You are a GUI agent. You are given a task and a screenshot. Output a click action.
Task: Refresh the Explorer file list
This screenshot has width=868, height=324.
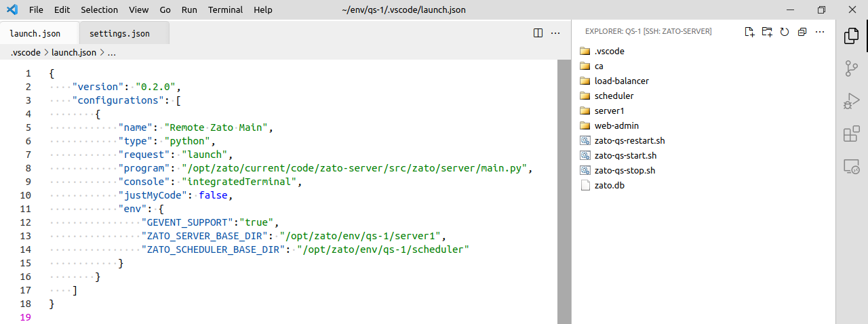[785, 32]
